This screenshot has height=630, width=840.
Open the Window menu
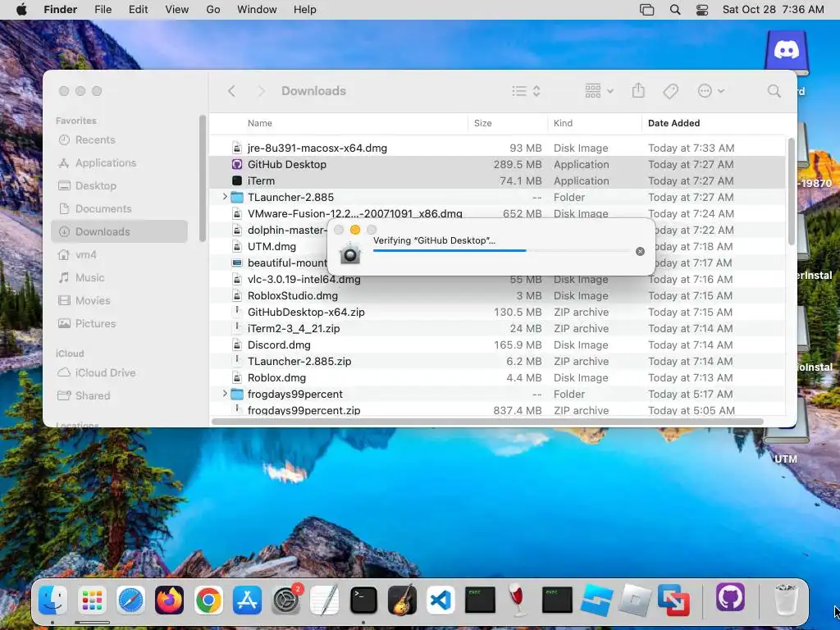click(257, 10)
